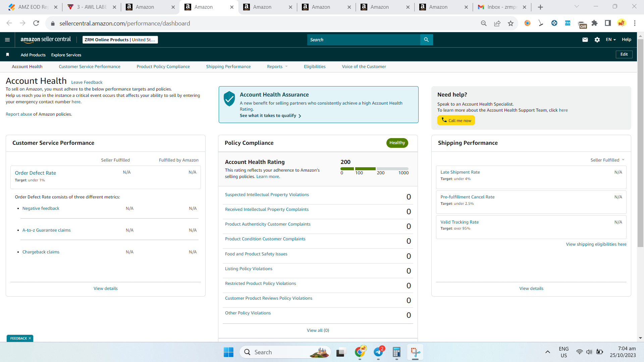Viewport: 644px width, 362px height.
Task: Click the Account Health Rating progress bar
Action: (374, 169)
